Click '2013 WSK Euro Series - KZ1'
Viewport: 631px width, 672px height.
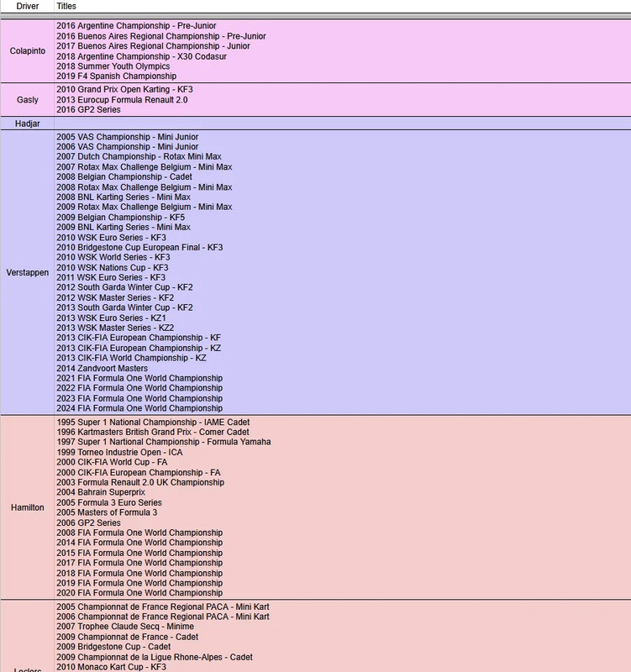click(x=111, y=318)
